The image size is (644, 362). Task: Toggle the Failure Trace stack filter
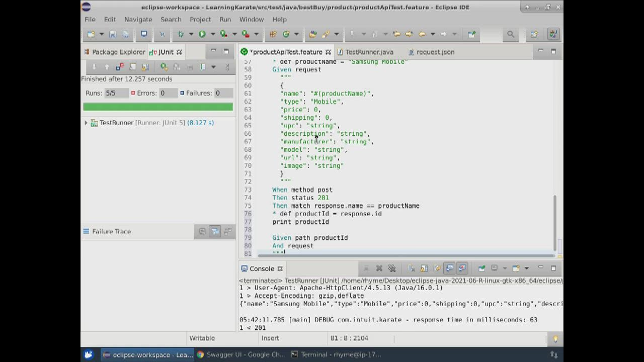click(x=215, y=232)
